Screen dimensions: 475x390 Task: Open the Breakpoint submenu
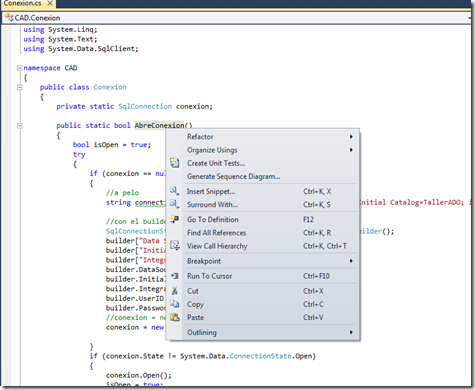(x=263, y=261)
